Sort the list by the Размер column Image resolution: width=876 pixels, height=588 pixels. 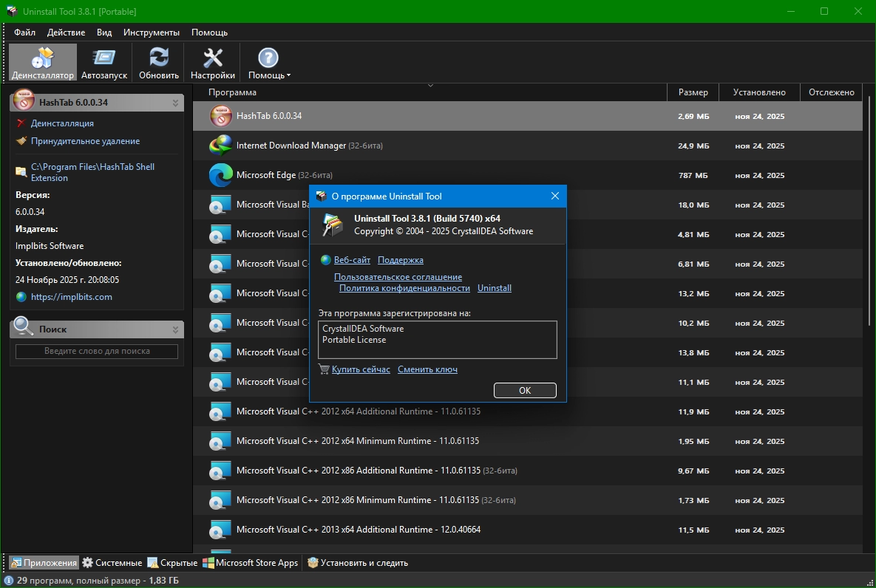tap(693, 92)
